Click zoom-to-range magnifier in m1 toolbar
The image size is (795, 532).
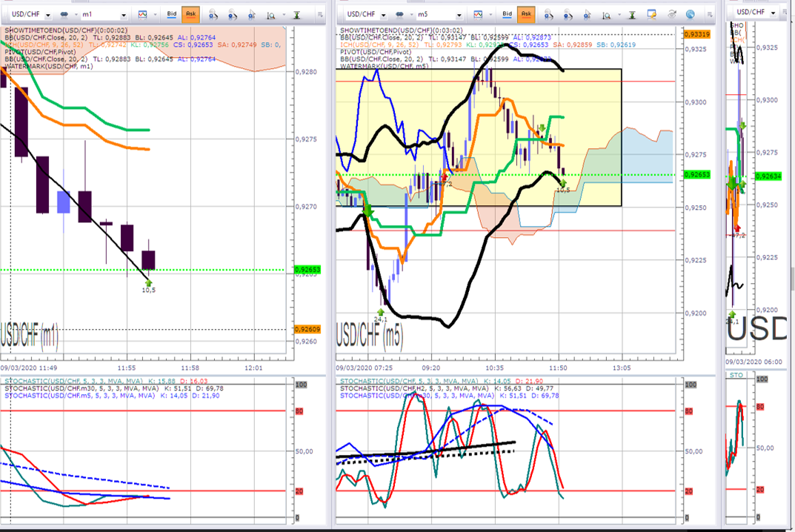point(271,16)
